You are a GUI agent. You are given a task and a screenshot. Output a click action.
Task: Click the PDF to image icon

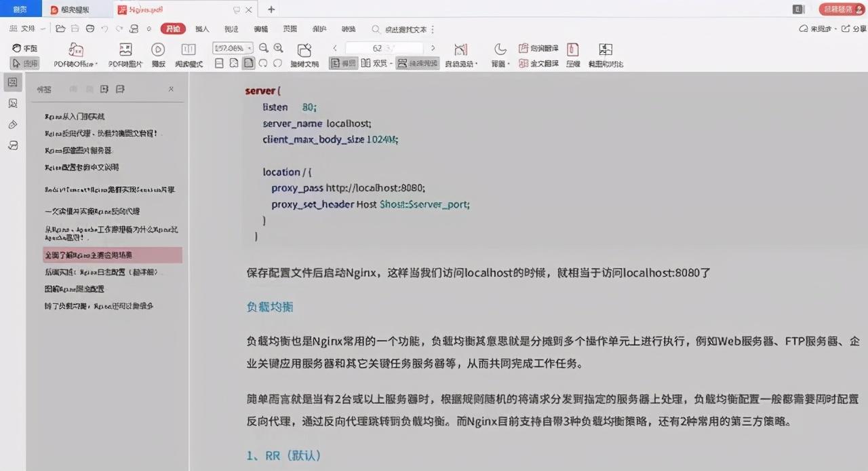(125, 50)
